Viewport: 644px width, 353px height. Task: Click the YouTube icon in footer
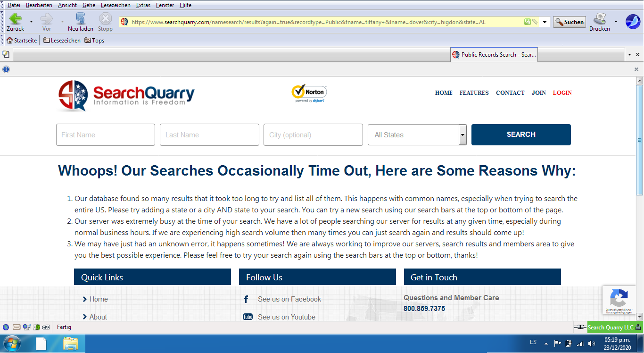pos(248,317)
